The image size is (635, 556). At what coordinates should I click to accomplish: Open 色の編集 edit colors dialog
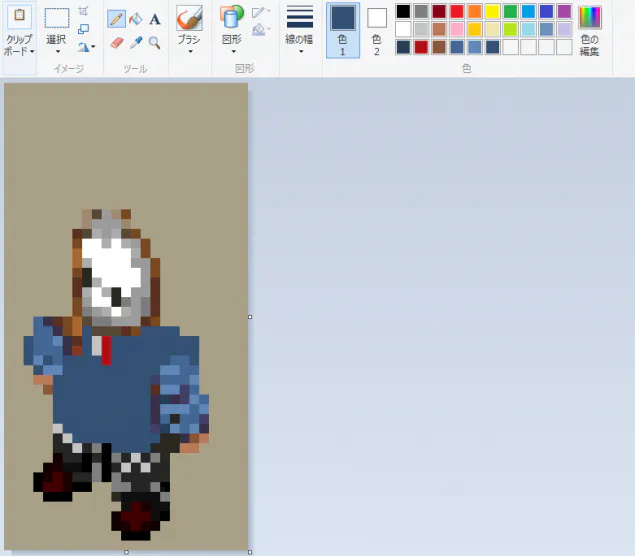click(x=589, y=30)
